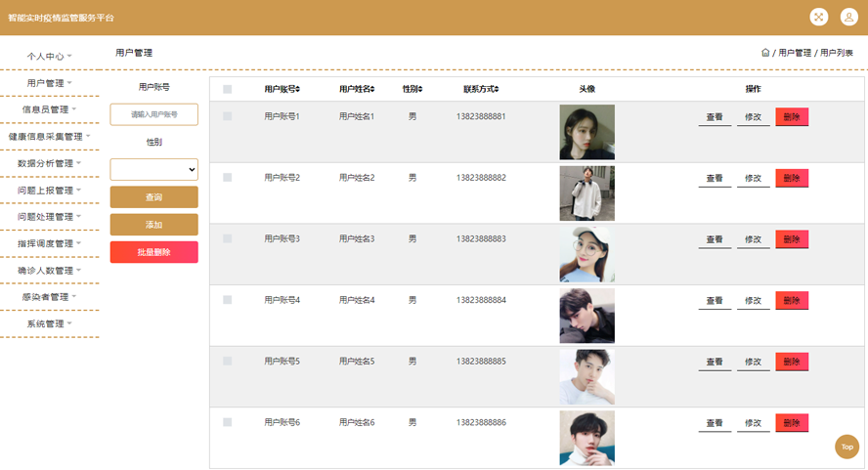868x470 pixels.
Task: Check the select-all checkbox in table header
Action: [x=228, y=90]
